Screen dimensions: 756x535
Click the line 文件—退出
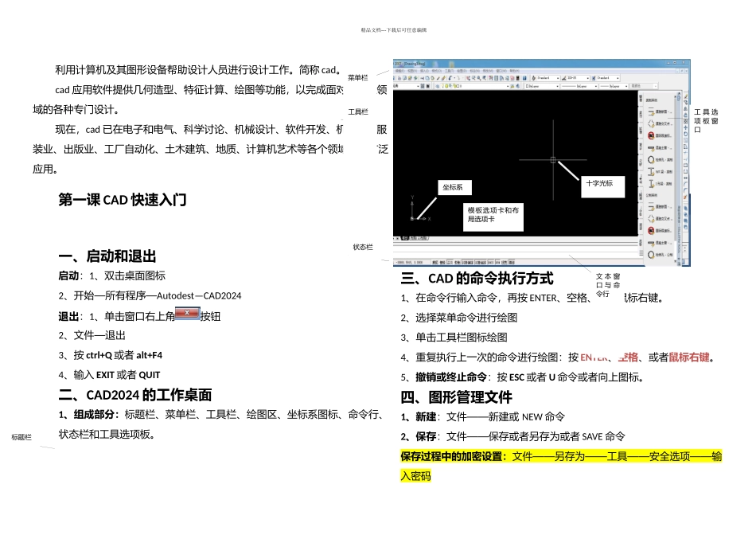(92, 335)
